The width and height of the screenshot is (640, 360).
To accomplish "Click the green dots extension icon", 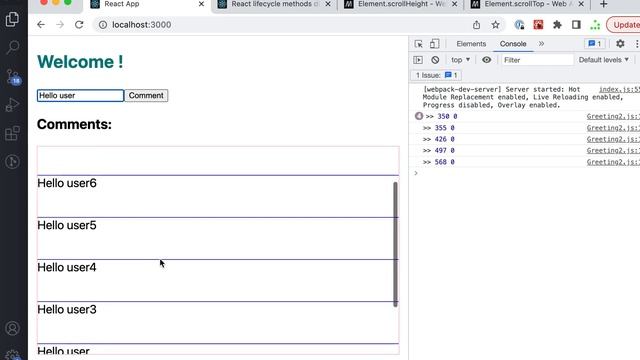I will 595,25.
